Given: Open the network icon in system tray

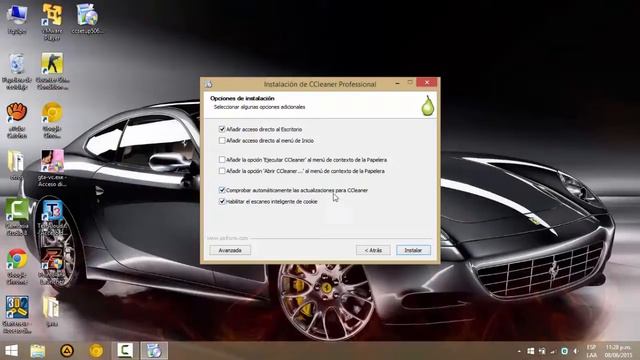Looking at the screenshot, I should 553,351.
